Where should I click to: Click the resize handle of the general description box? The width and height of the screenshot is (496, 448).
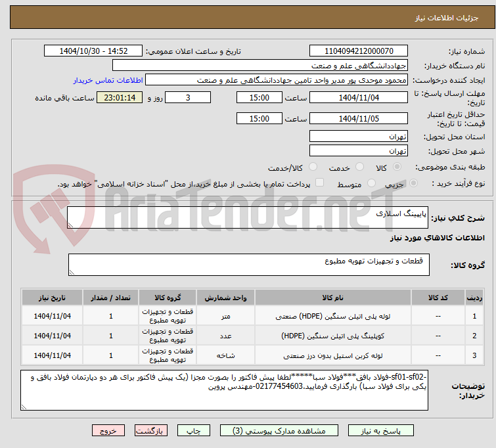(70, 225)
